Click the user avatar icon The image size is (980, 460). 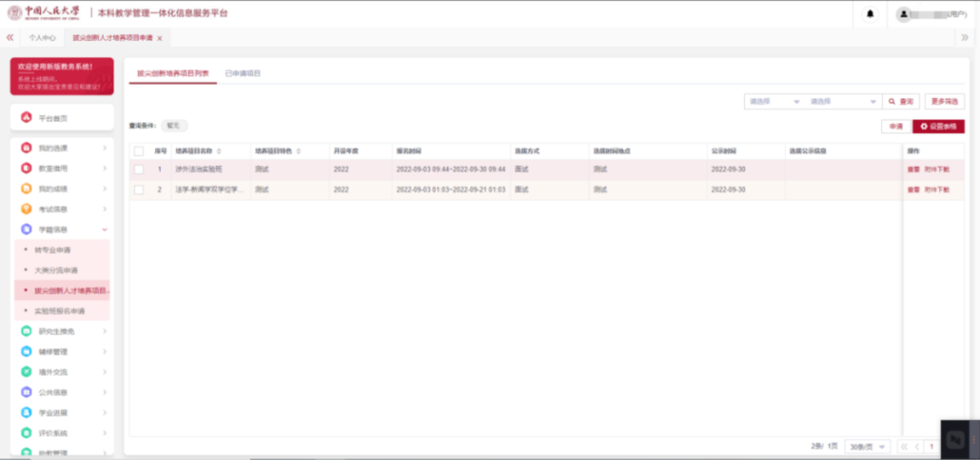click(904, 15)
